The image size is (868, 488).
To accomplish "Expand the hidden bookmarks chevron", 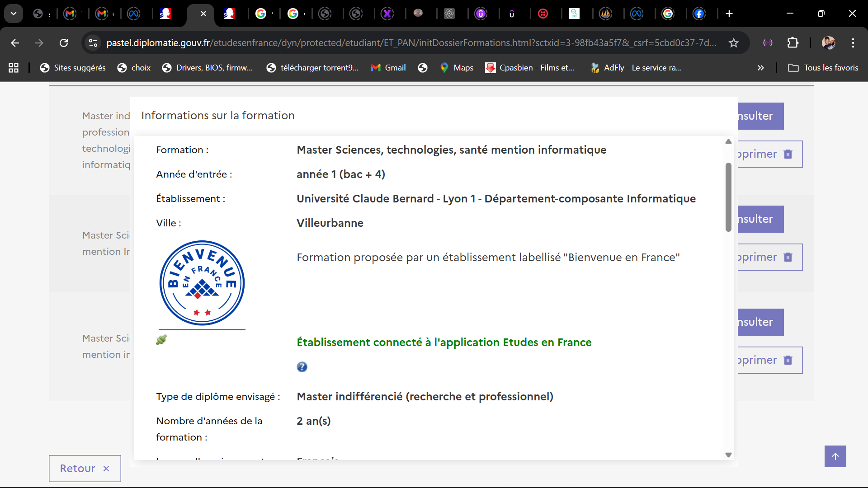I will point(761,68).
